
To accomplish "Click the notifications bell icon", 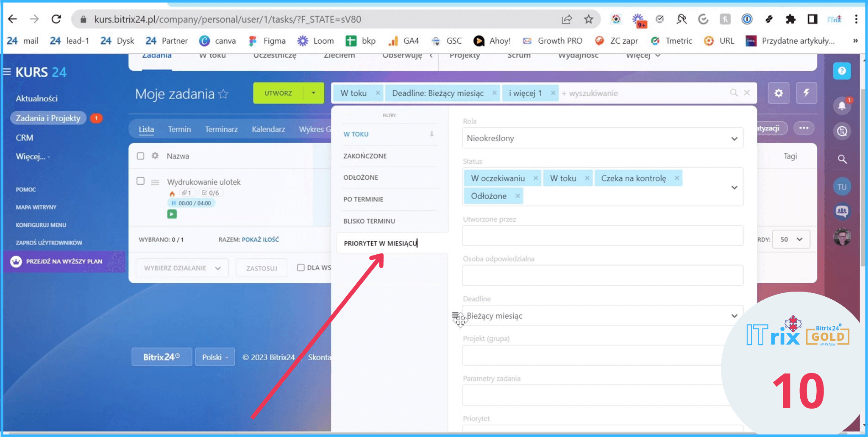I will tap(842, 106).
